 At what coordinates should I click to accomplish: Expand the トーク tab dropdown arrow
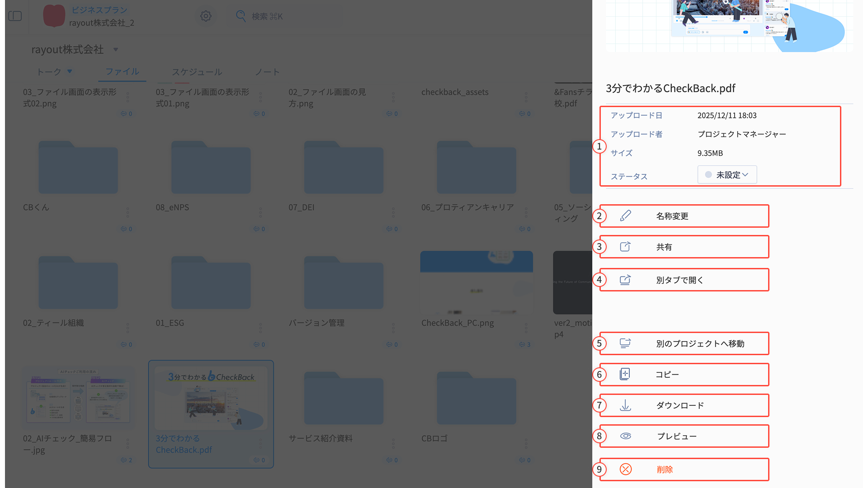(x=70, y=71)
